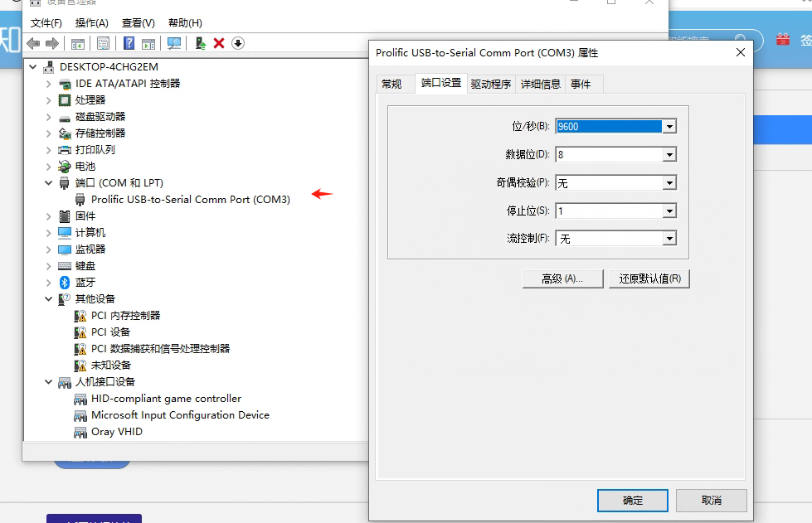Click the computer icon next to DESKTOP-4CHG2EM

tap(49, 67)
